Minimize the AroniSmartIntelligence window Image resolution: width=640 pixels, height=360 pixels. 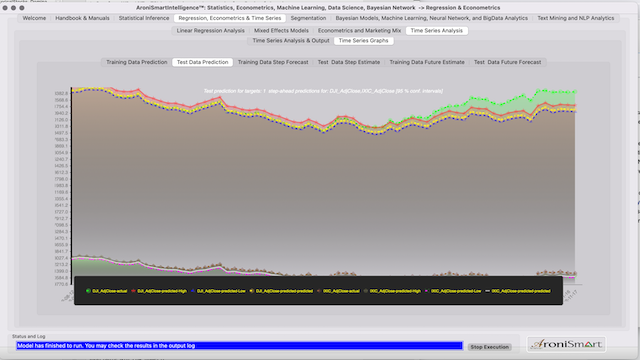pyautogui.click(x=13, y=8)
